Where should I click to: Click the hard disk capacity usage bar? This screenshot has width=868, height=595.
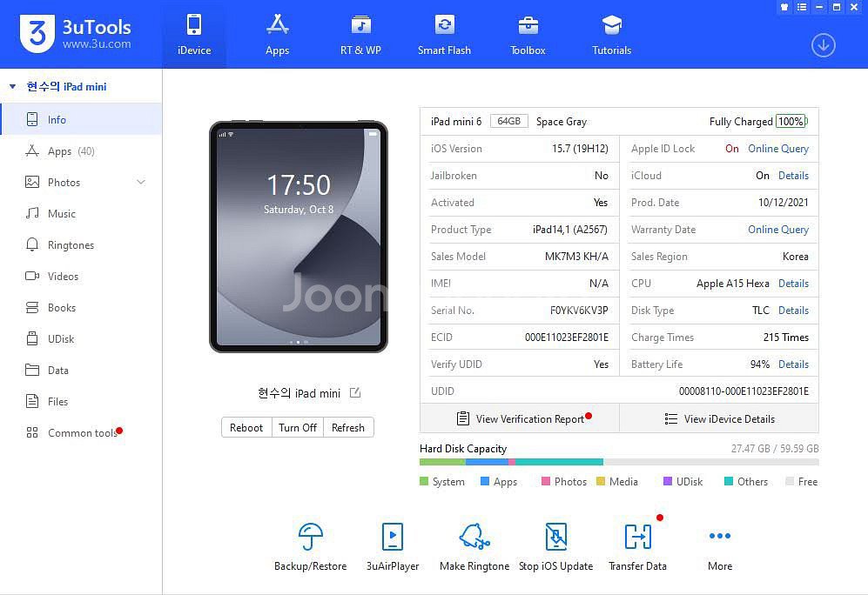click(x=619, y=462)
